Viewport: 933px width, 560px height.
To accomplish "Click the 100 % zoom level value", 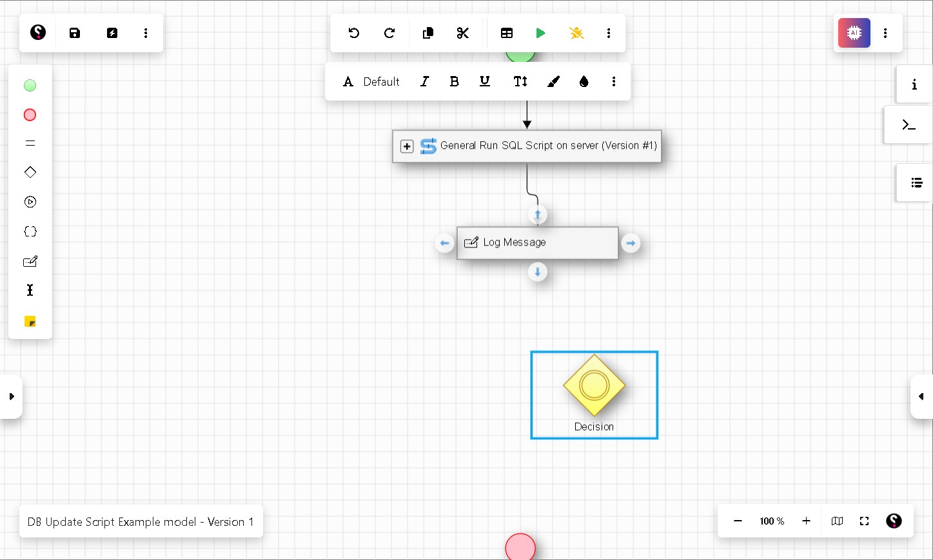I will point(772,521).
